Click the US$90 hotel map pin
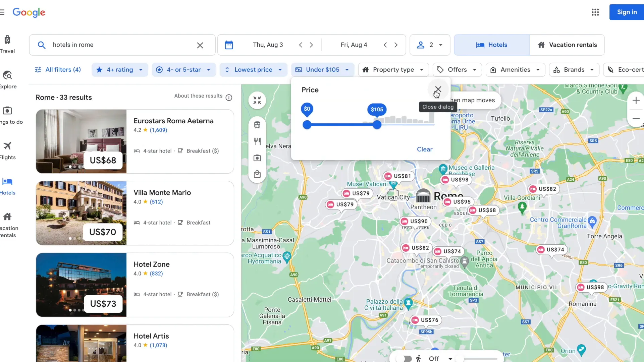Screen dimensions: 644x362 coord(415,221)
